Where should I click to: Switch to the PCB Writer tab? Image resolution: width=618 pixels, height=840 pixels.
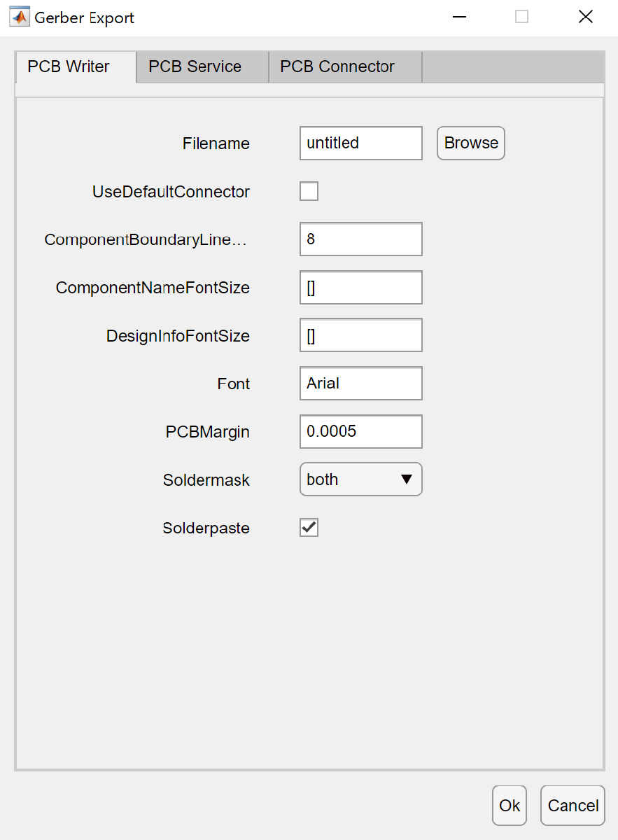pyautogui.click(x=69, y=67)
